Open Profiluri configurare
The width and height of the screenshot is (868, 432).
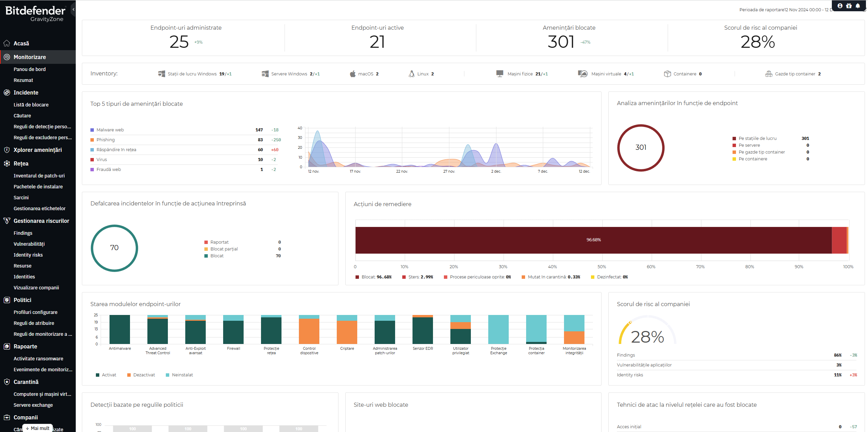click(35, 312)
